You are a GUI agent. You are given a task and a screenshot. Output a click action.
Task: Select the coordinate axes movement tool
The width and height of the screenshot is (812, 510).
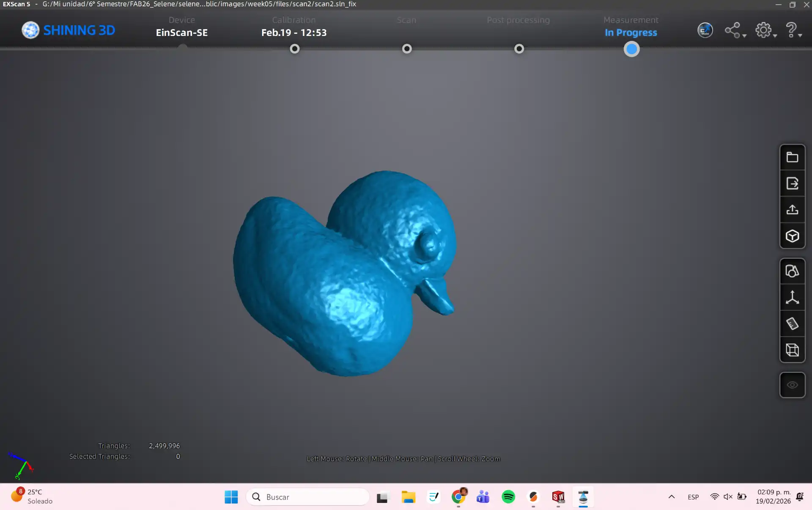click(792, 297)
